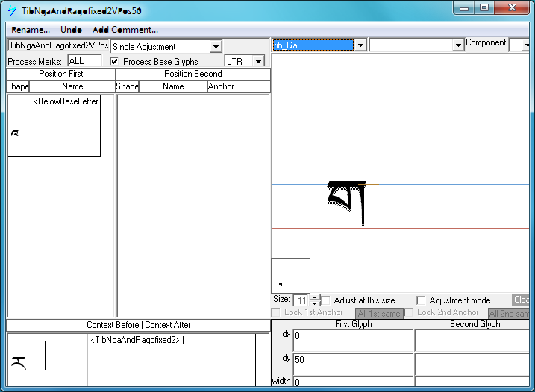
Task: Click the Context Before | Context After header
Action: pos(139,325)
